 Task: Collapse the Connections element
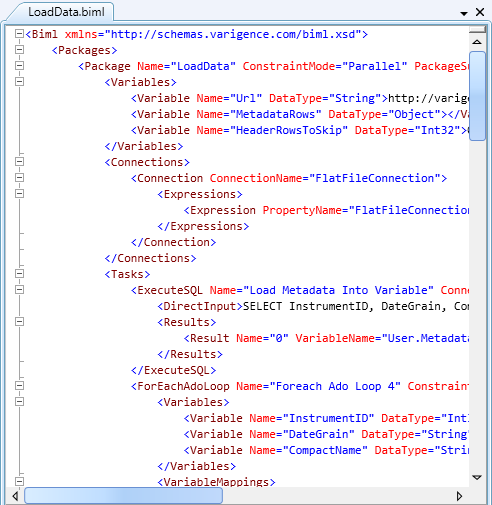tap(20, 162)
